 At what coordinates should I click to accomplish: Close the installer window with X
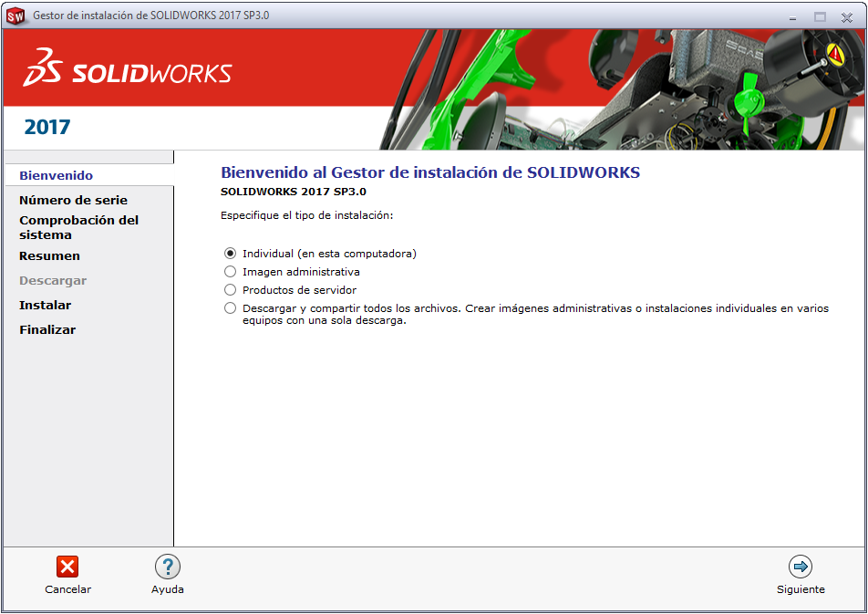[x=846, y=17]
